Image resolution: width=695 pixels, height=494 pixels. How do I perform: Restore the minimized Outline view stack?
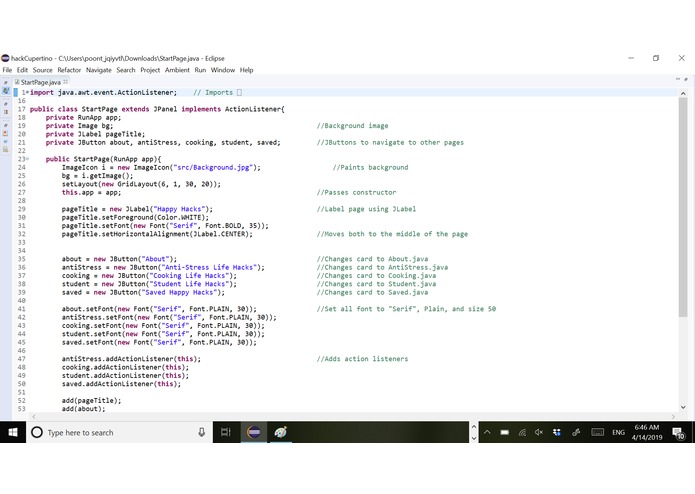(6, 104)
